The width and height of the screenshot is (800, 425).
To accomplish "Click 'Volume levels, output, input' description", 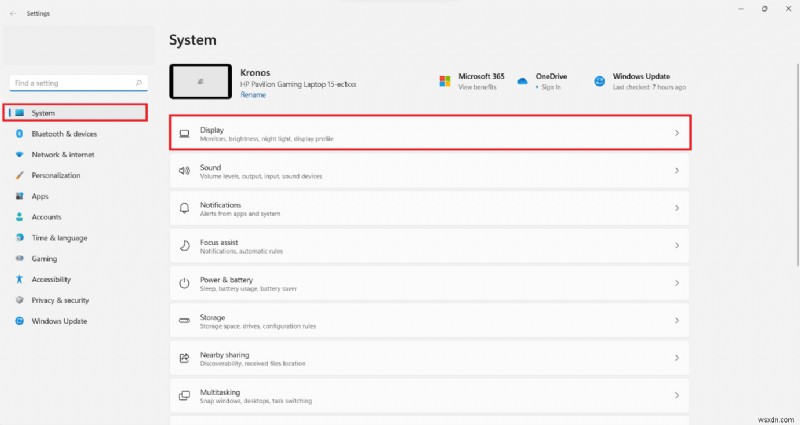I will click(x=261, y=177).
